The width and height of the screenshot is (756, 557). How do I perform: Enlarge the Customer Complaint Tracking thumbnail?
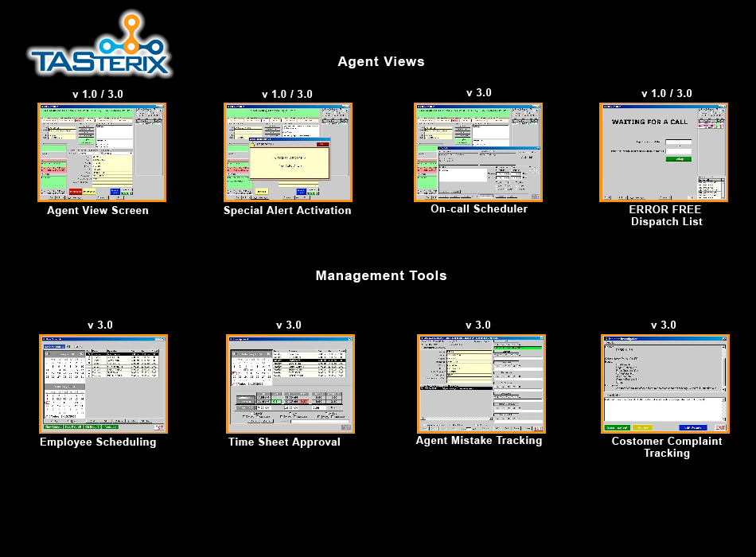point(664,384)
